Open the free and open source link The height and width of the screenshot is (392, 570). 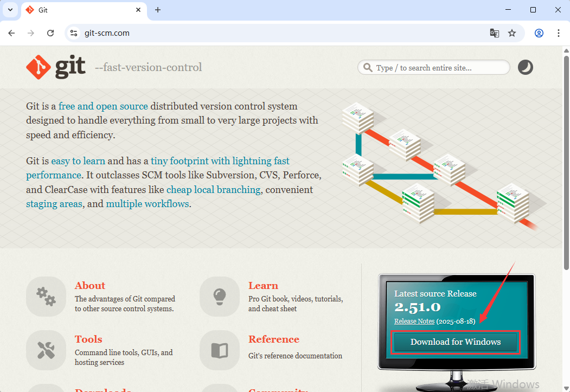coord(103,106)
